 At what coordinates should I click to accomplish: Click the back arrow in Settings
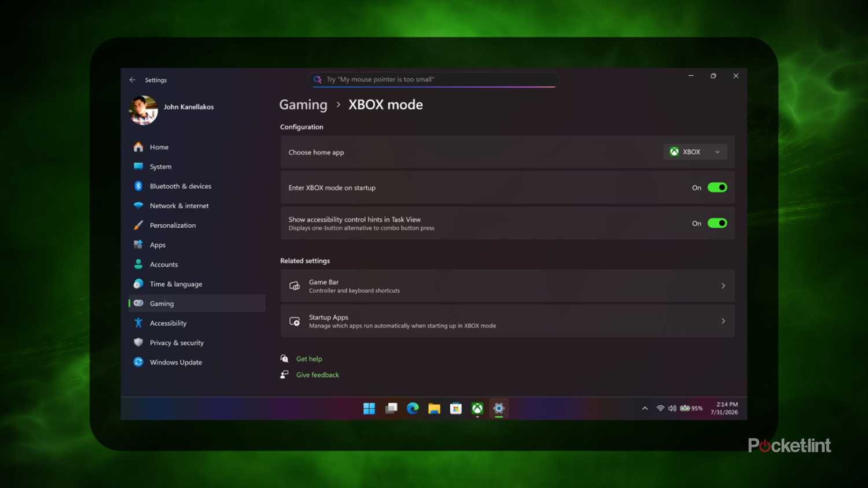click(x=133, y=80)
